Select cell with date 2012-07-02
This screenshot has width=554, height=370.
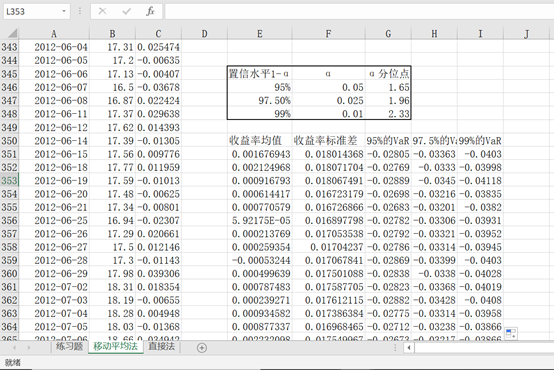pos(54,287)
